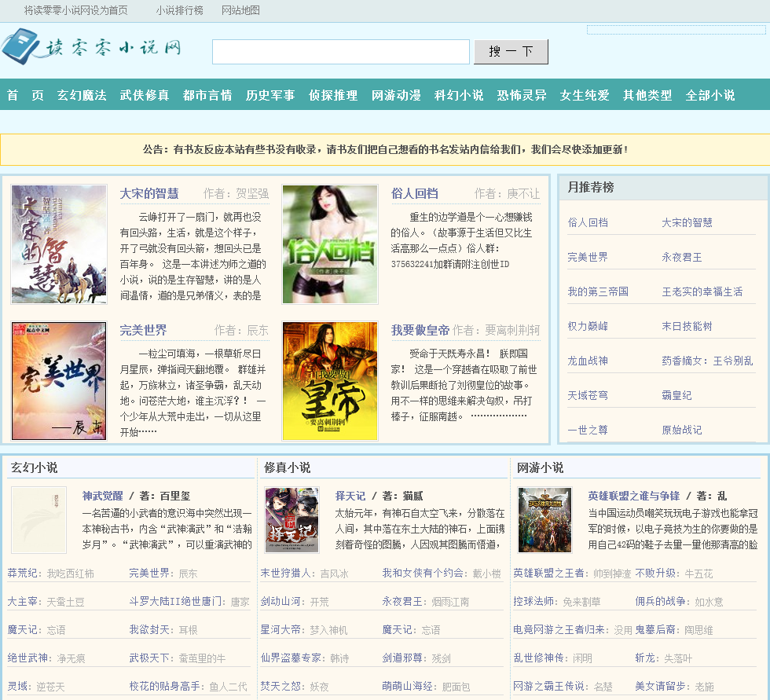Open 药香嫡女：王爷别乱 in 月推荐榜
This screenshot has width=770, height=700.
coord(707,361)
